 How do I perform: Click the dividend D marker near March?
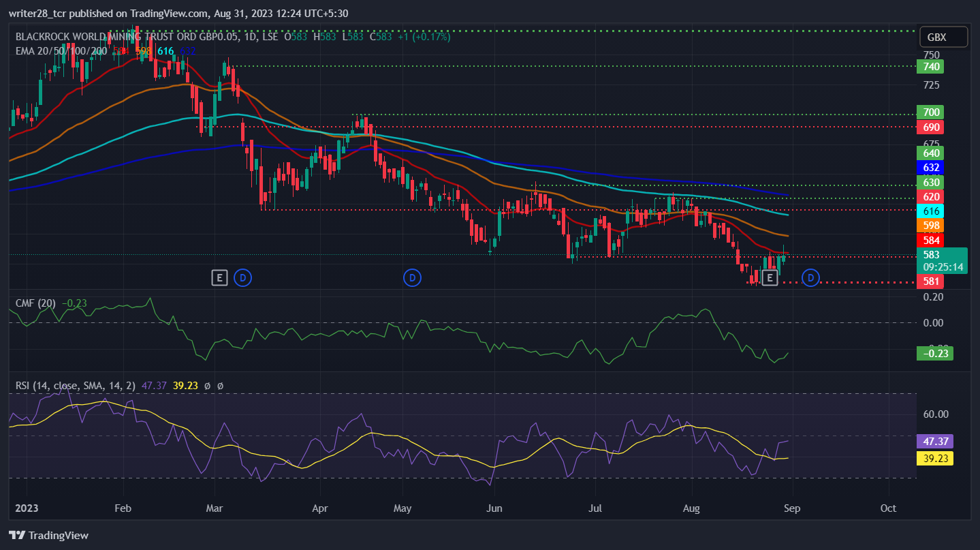pos(242,277)
